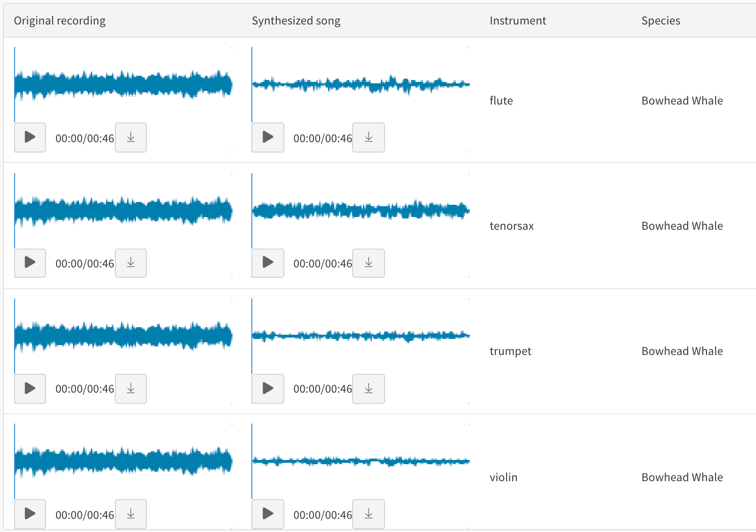Download the synthesized violin song
The width and height of the screenshot is (756, 532).
pyautogui.click(x=368, y=514)
